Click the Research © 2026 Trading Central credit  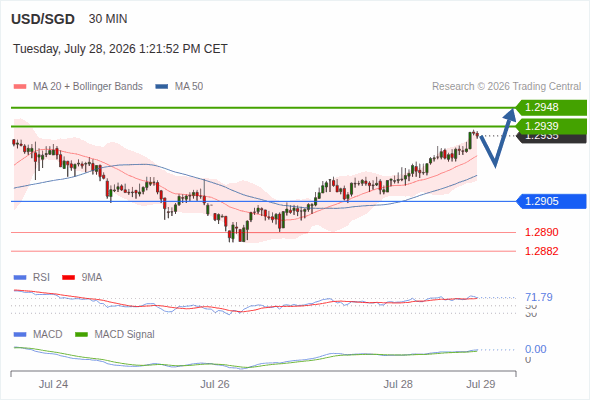[506, 87]
